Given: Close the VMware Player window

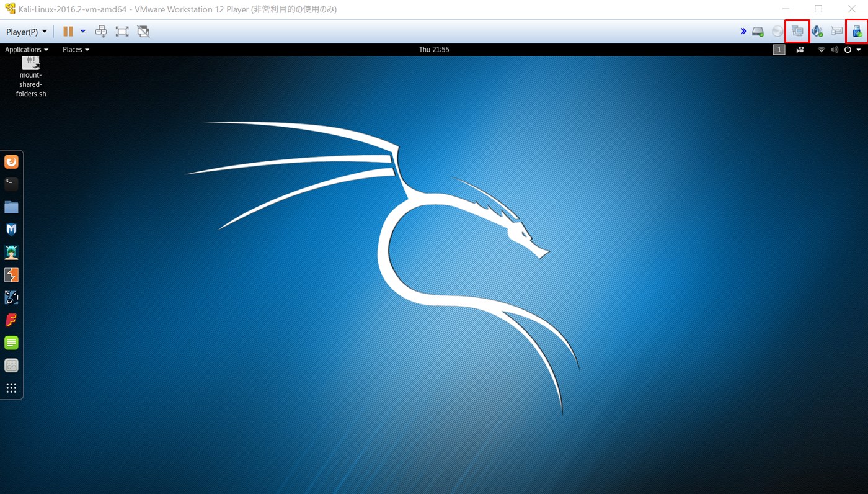Looking at the screenshot, I should [x=852, y=9].
